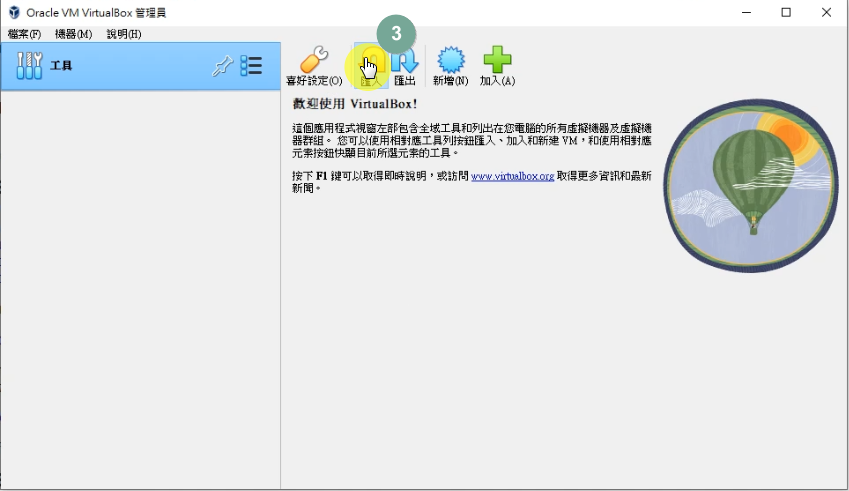Select the 工具 tools item
Screen dimensions: 849x491
tap(141, 66)
